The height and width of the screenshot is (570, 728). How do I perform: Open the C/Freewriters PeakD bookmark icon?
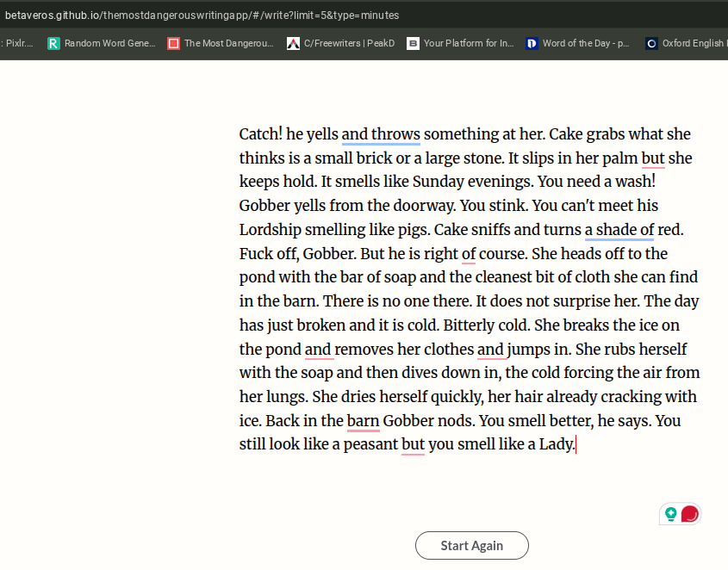coord(293,43)
